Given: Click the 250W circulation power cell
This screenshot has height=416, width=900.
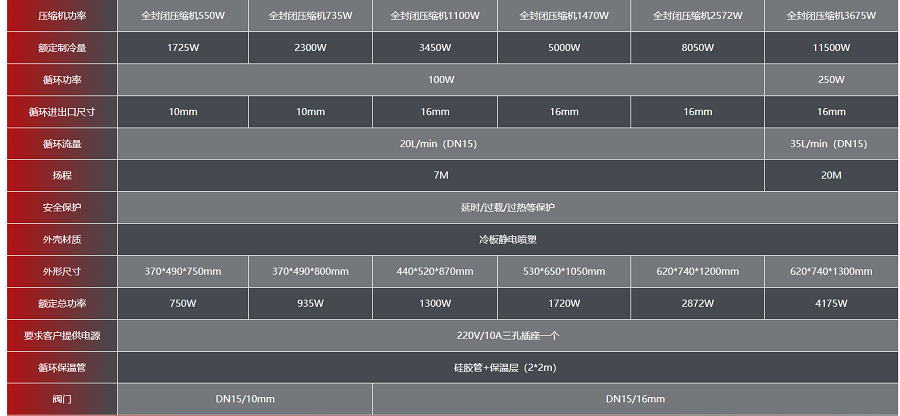Looking at the screenshot, I should (x=831, y=80).
